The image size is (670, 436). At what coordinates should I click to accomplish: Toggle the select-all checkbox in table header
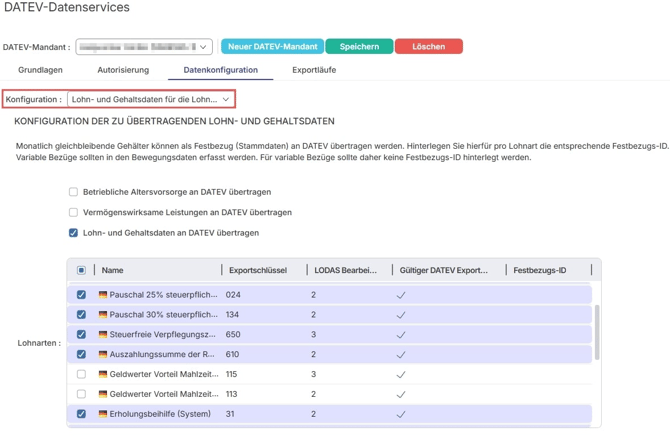tap(81, 270)
